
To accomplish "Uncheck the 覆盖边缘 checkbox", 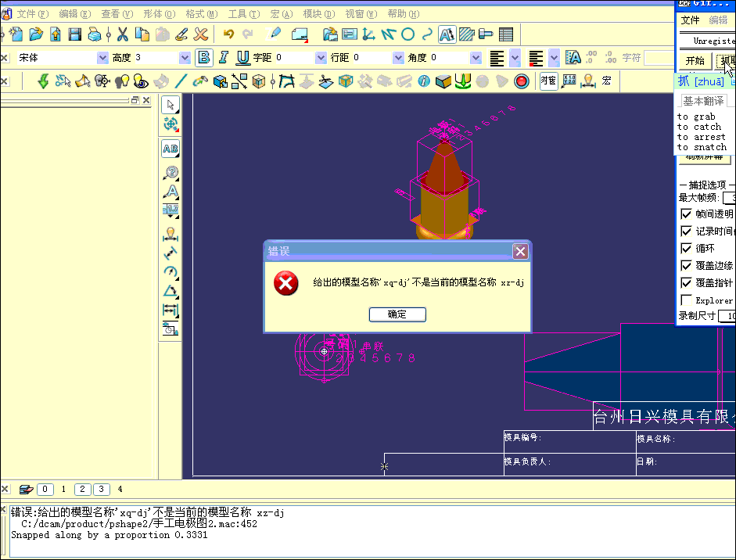I will click(686, 266).
